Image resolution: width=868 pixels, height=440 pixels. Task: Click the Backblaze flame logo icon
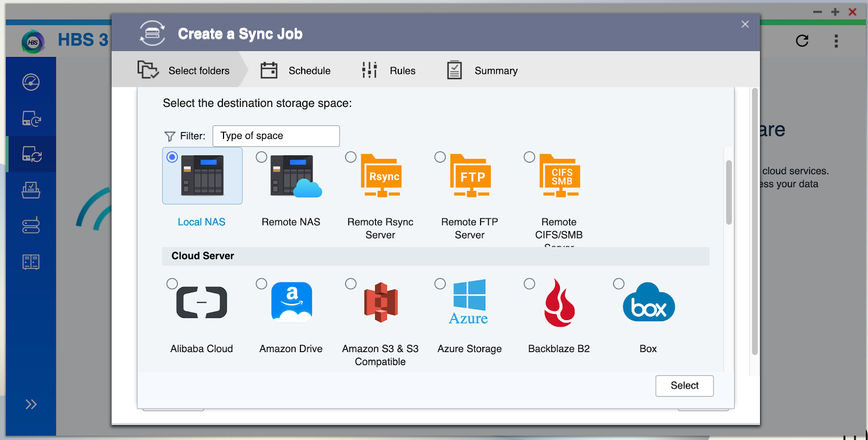(x=560, y=303)
